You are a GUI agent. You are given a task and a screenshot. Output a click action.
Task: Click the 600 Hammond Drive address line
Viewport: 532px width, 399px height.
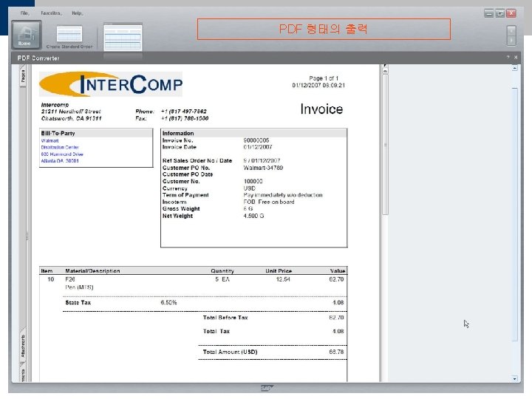pos(62,154)
